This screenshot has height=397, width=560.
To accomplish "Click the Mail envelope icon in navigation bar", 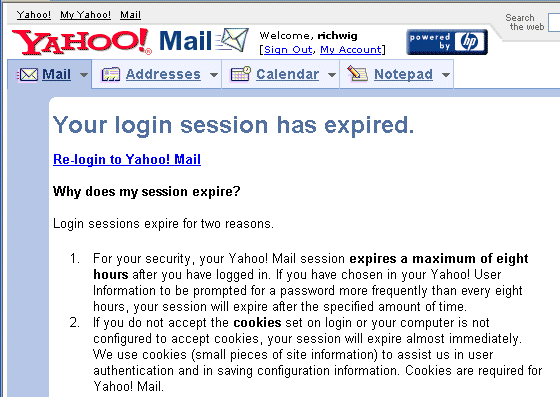I will [x=28, y=75].
